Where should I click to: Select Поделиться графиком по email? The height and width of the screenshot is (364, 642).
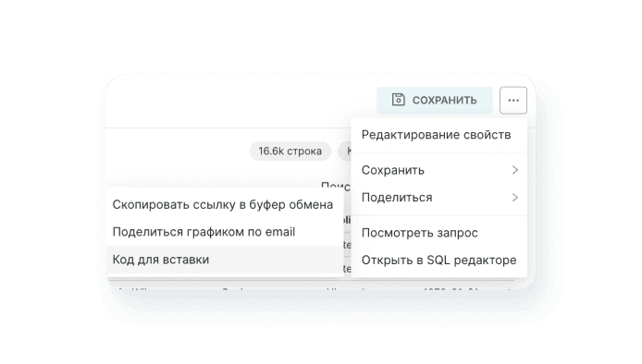pos(225,232)
